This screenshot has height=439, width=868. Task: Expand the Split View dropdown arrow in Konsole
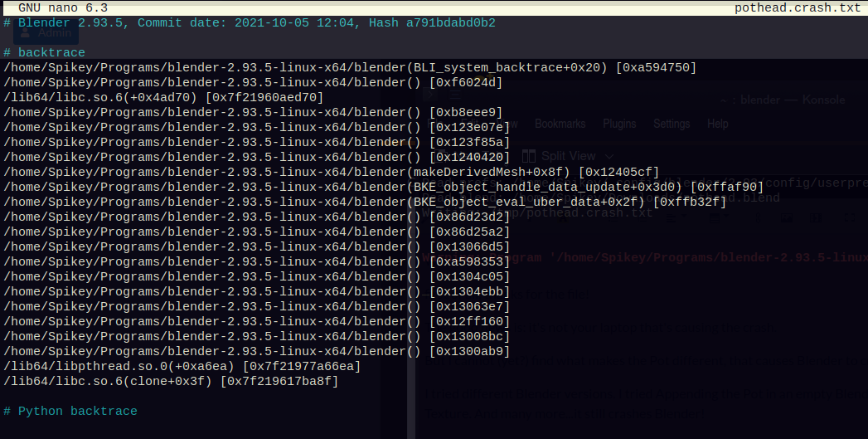[x=609, y=156]
